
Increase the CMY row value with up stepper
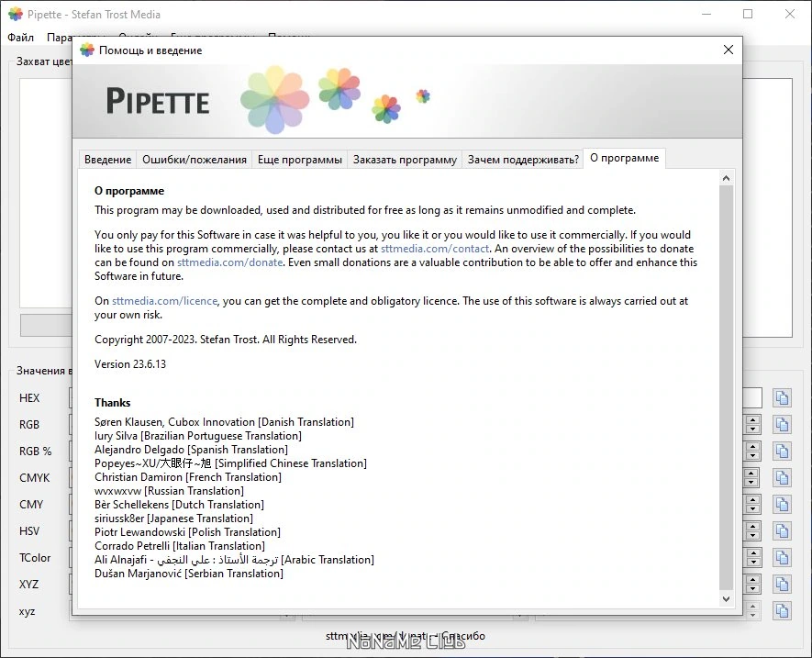[x=753, y=500]
